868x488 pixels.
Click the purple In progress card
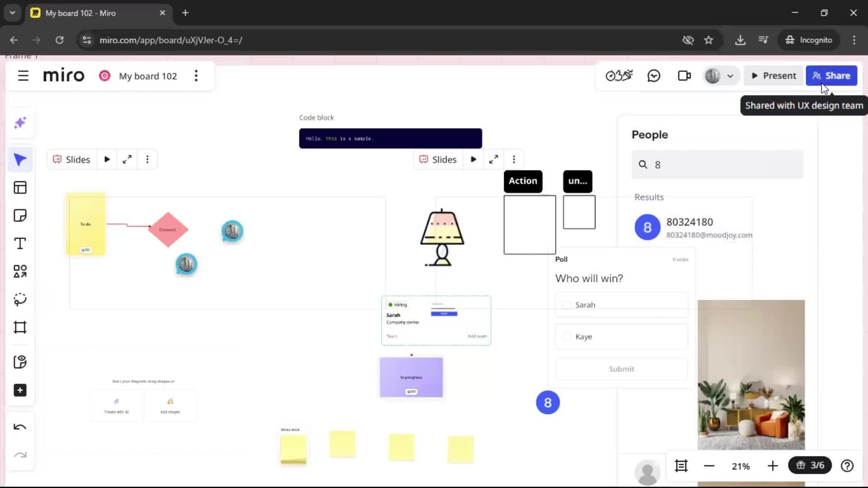[x=411, y=377]
